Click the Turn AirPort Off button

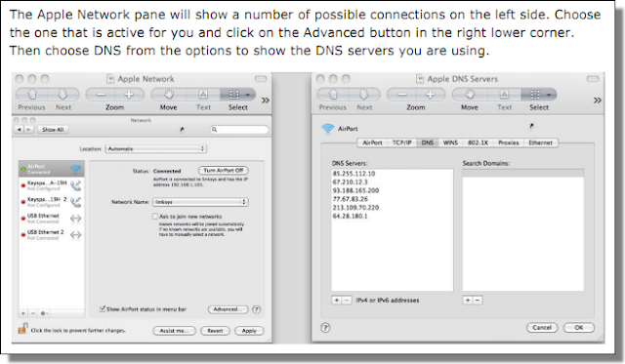point(224,171)
